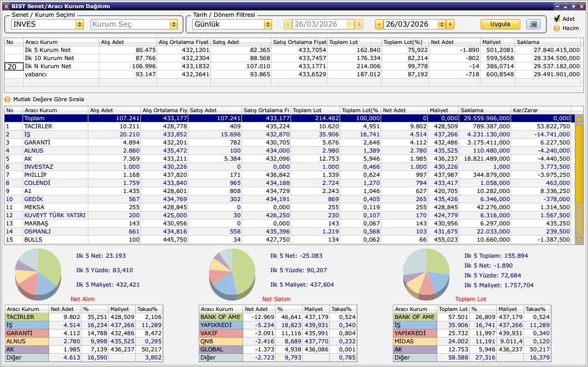Click the Excel export icon
This screenshot has height=367, width=588.
point(533,24)
